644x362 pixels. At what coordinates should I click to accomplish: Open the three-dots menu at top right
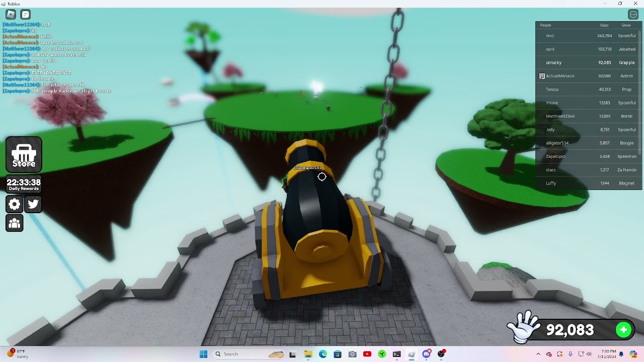point(633,15)
